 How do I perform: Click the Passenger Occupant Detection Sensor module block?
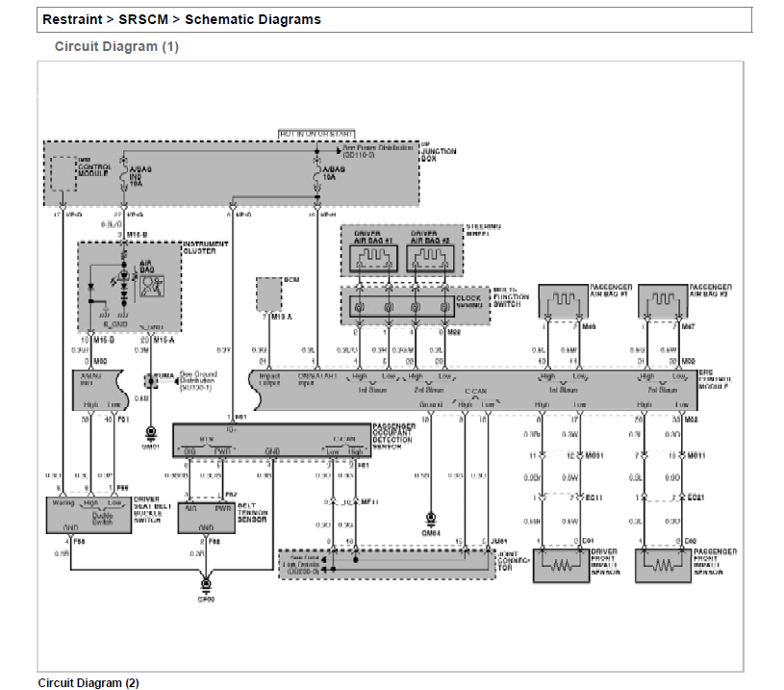point(272,441)
